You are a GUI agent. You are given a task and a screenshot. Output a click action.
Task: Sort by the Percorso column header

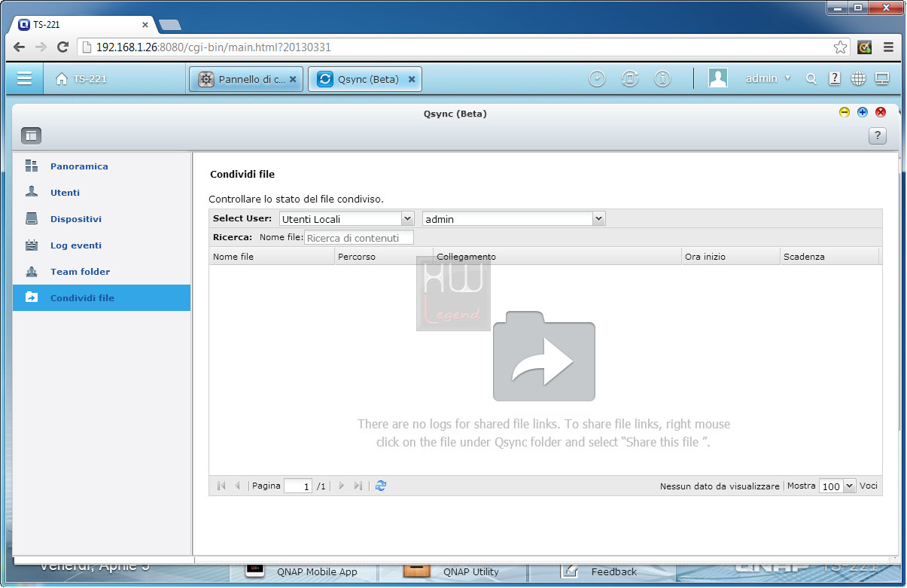point(384,257)
